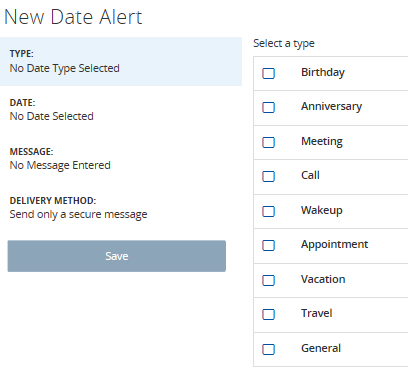Click the Save button

[x=117, y=256]
